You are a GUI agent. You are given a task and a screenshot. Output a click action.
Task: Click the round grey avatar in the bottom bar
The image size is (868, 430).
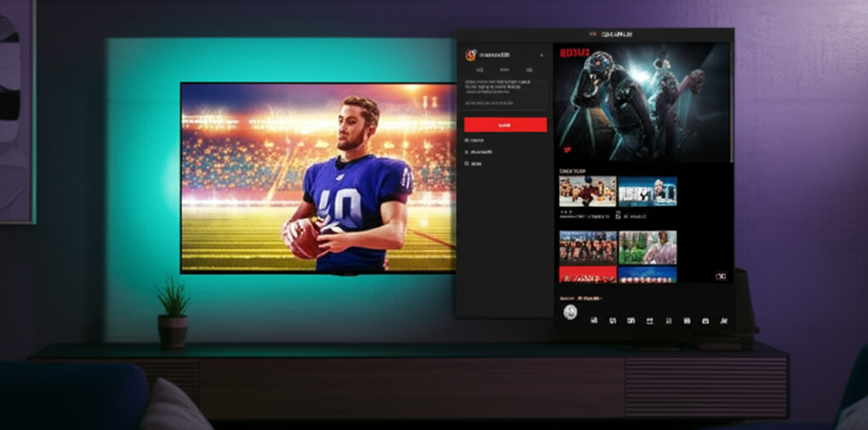pyautogui.click(x=570, y=312)
